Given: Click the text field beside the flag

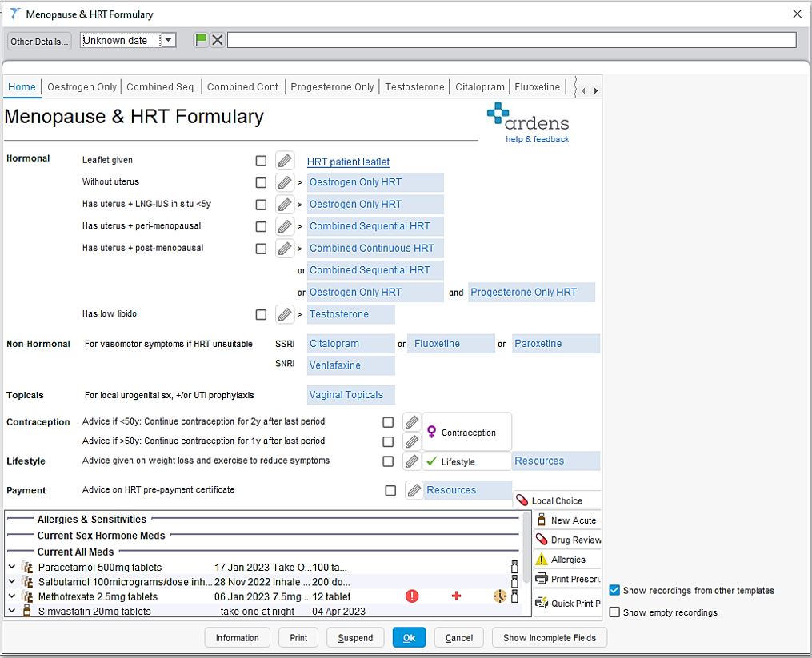Looking at the screenshot, I should pyautogui.click(x=512, y=40).
